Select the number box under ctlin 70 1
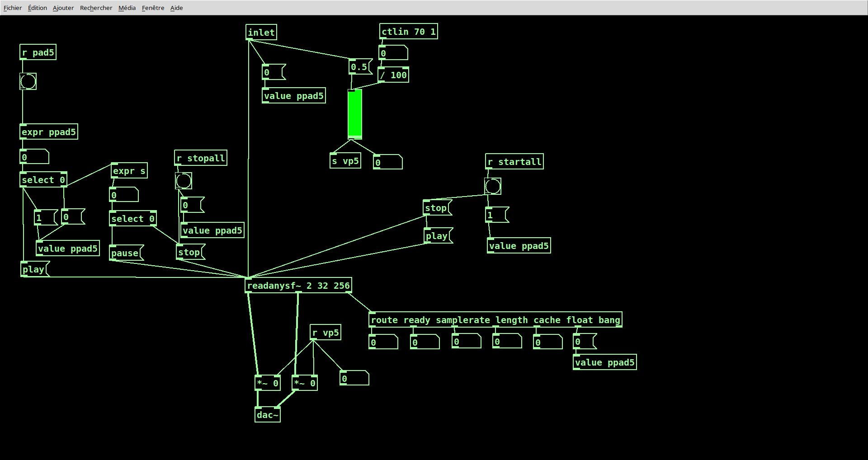Viewport: 868px width, 460px height. coord(393,53)
